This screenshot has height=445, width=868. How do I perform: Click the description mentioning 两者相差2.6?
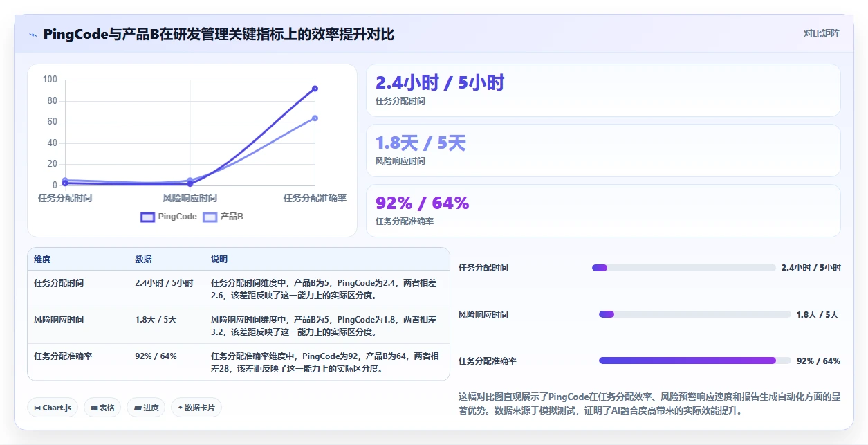[324, 289]
